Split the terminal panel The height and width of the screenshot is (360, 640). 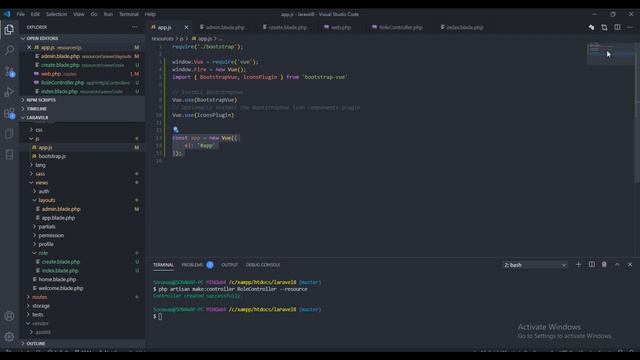pos(591,264)
